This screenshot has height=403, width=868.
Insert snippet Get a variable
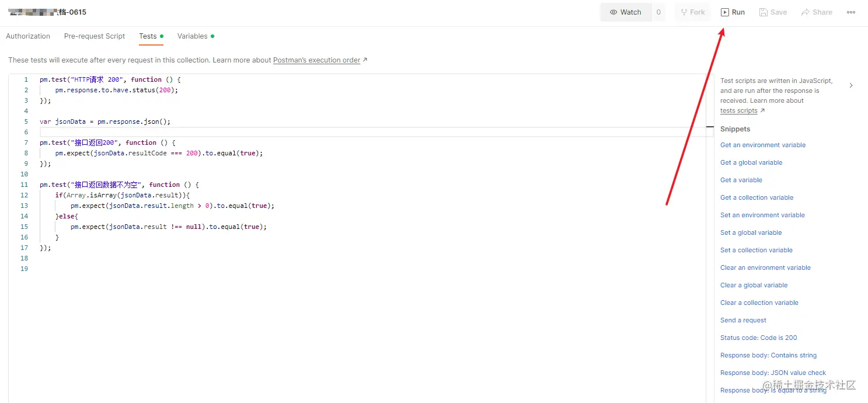(x=741, y=180)
